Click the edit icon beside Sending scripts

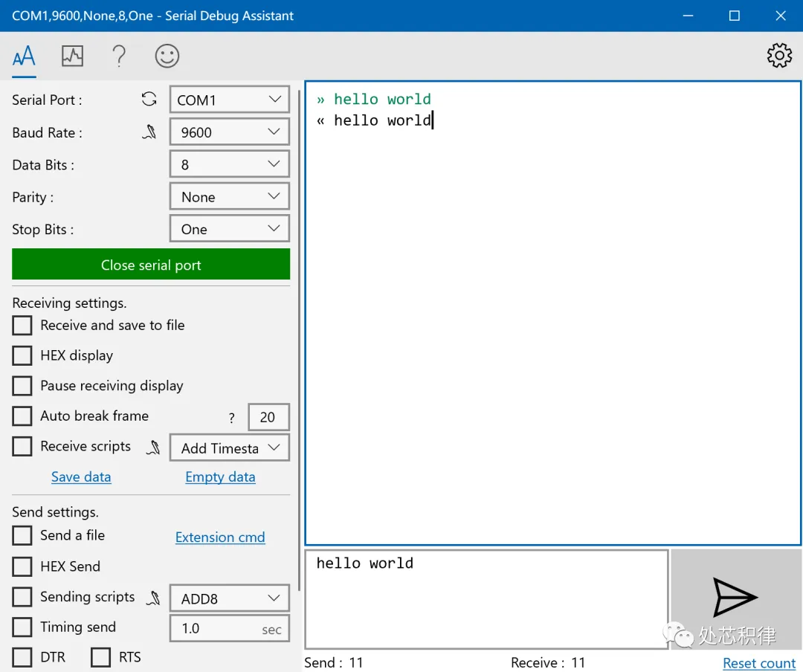(153, 598)
